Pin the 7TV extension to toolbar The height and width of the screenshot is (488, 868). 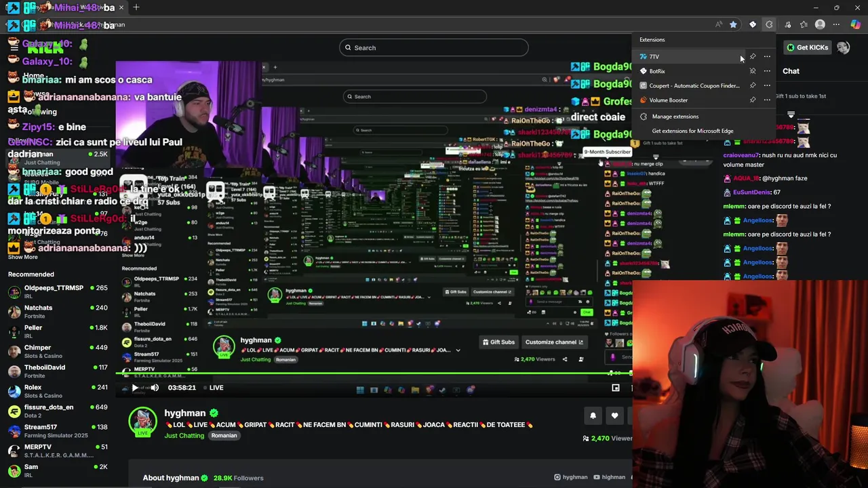tap(753, 57)
